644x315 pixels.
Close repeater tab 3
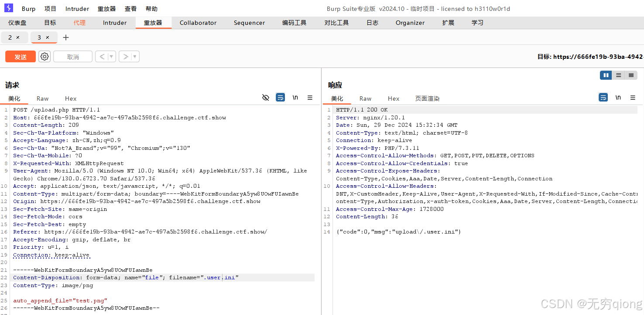48,37
